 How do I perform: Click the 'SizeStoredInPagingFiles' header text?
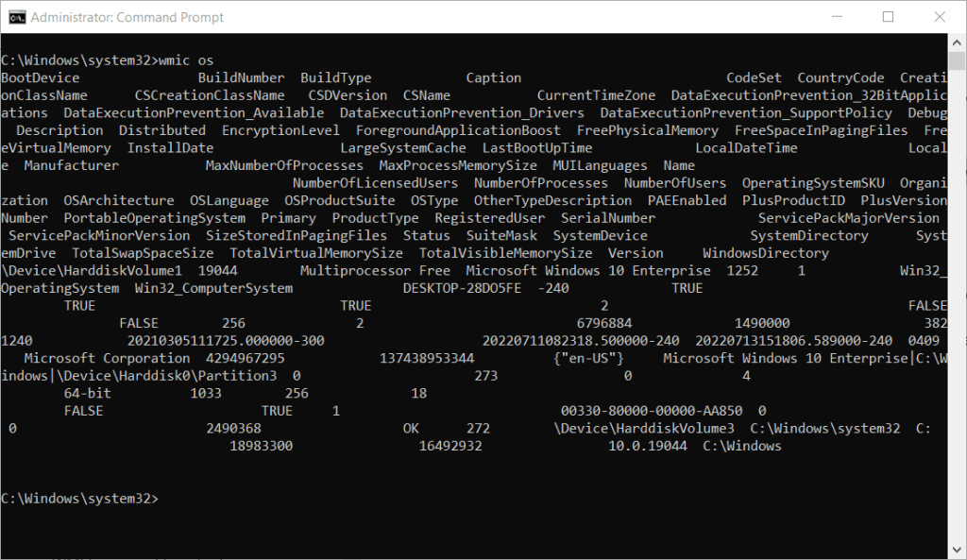click(296, 236)
